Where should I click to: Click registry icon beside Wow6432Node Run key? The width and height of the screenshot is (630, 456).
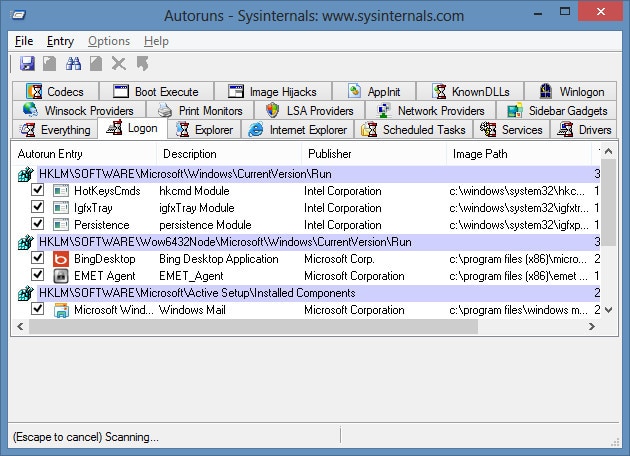[x=25, y=242]
